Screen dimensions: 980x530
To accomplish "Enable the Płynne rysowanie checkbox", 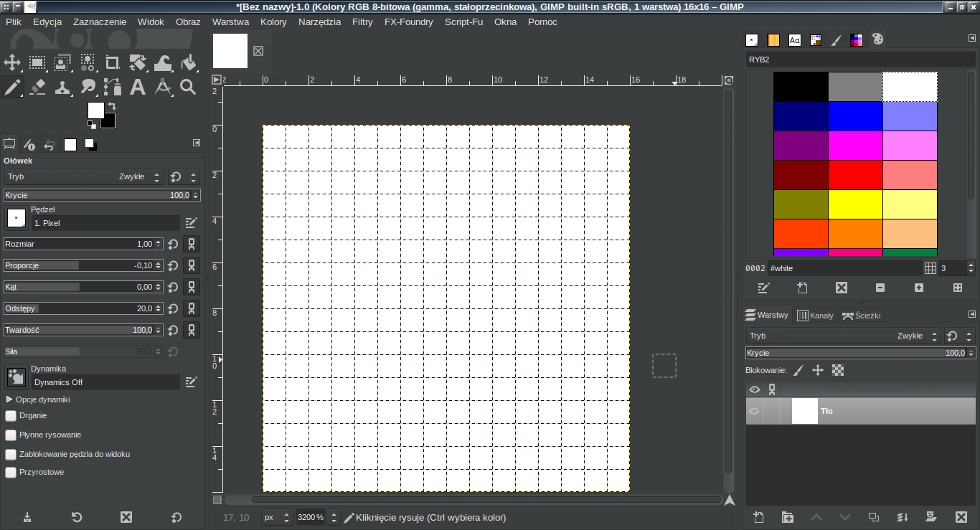I will coord(11,435).
